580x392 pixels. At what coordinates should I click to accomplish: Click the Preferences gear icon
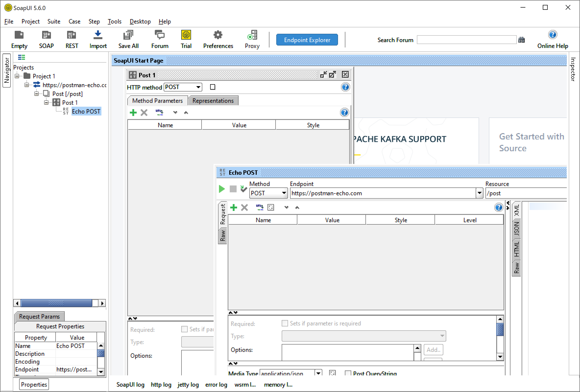218,35
